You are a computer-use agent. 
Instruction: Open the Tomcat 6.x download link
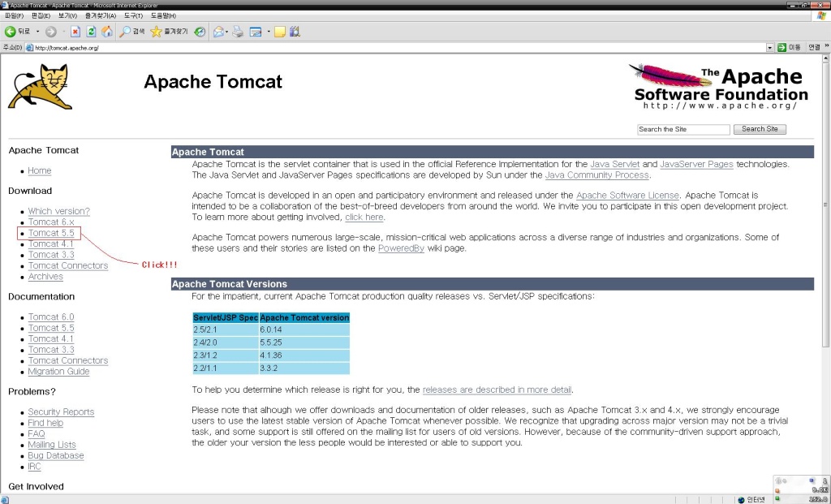pos(51,222)
